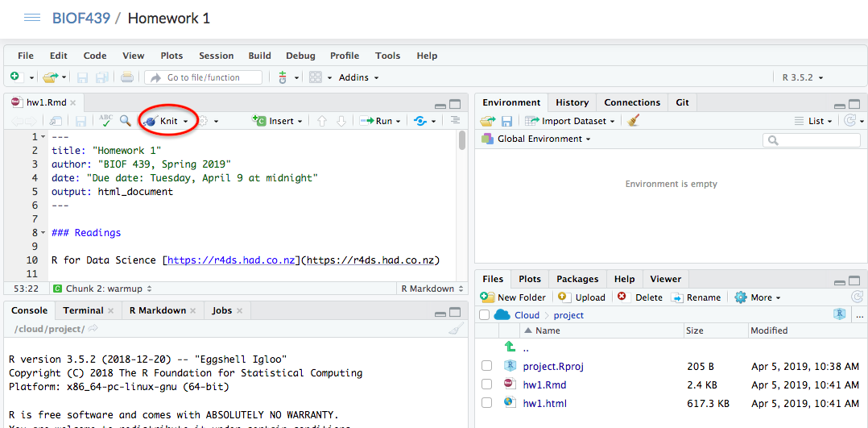This screenshot has width=868, height=428.
Task: Open the File menu
Action: click(x=26, y=56)
